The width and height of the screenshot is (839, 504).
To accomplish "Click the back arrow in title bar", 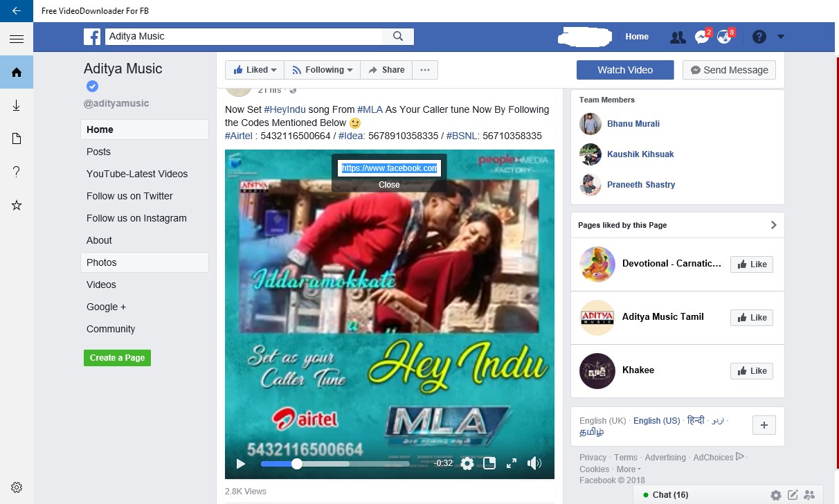I will click(17, 11).
